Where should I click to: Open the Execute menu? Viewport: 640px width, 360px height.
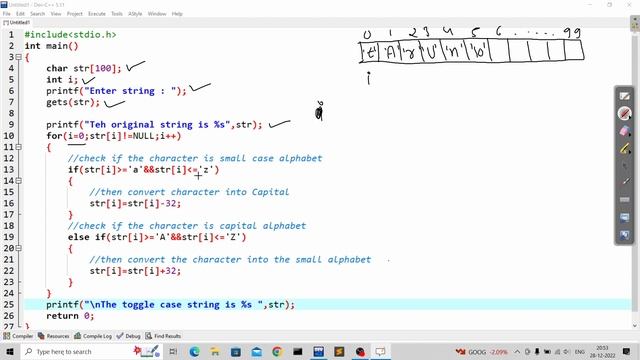(x=97, y=14)
